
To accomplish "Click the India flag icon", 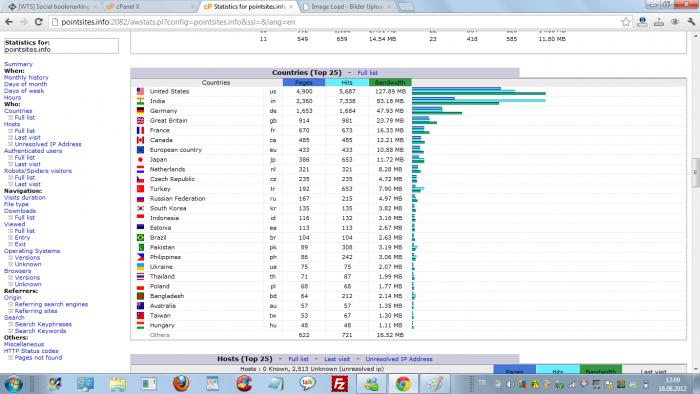I will 140,101.
